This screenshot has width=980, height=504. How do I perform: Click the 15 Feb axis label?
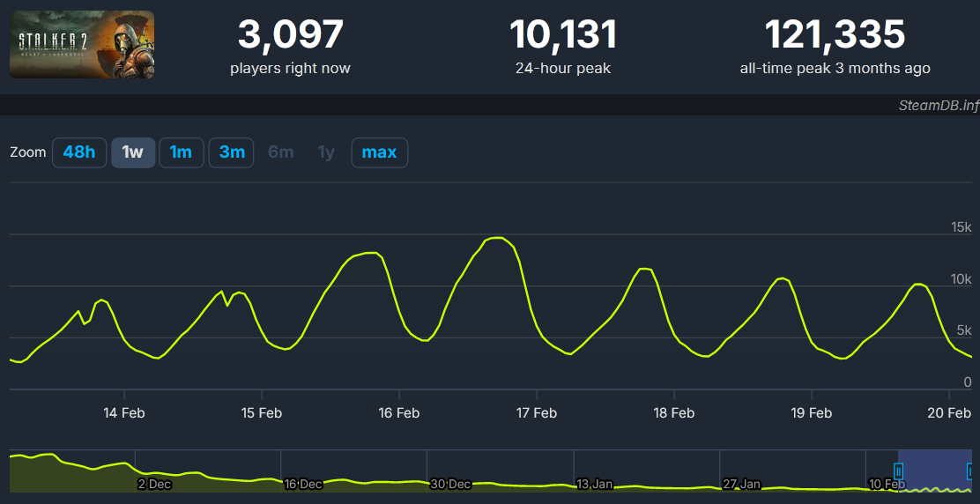(261, 413)
